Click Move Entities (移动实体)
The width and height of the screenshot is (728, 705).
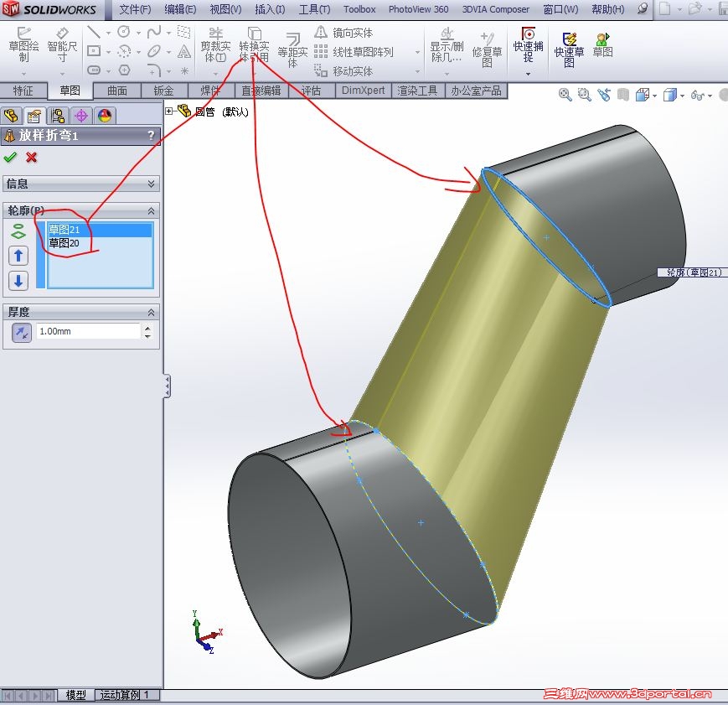point(343,70)
